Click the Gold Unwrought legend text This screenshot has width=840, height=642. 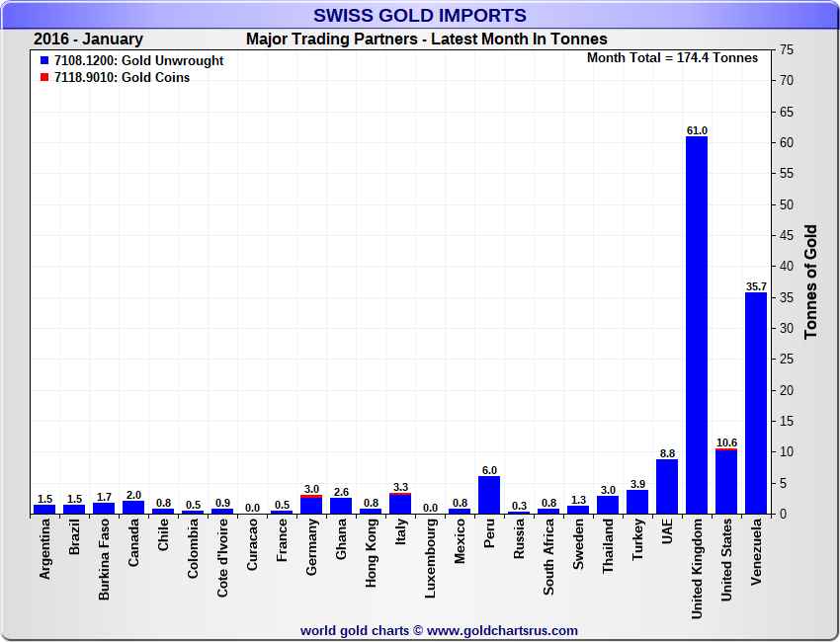pos(138,61)
